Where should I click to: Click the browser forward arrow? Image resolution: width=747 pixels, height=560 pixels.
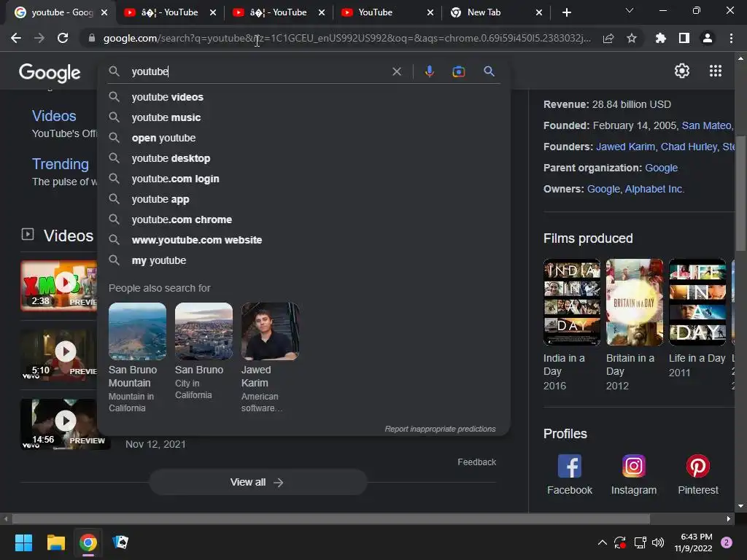point(39,38)
